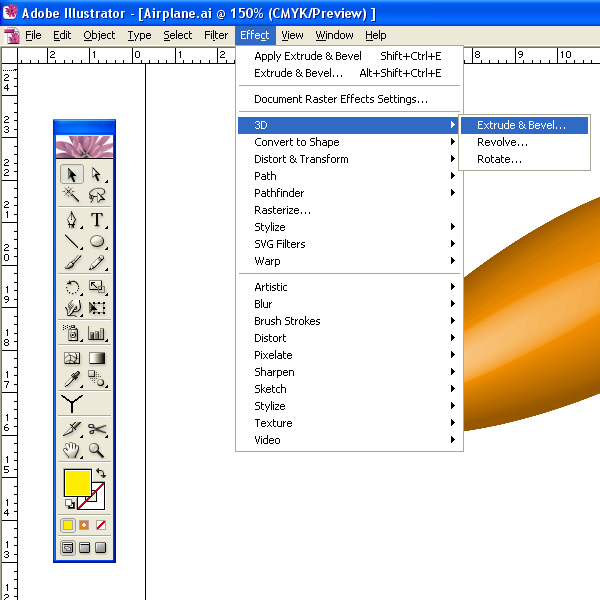Select the Rotate tool

(x=72, y=287)
